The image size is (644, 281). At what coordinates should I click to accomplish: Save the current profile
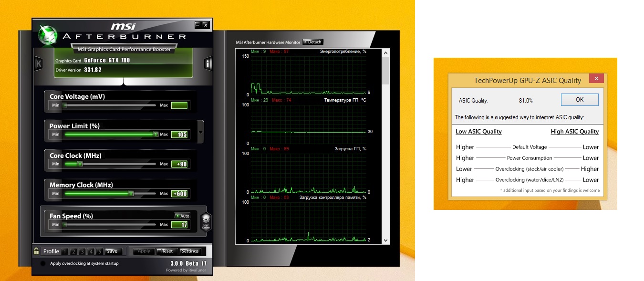(113, 251)
